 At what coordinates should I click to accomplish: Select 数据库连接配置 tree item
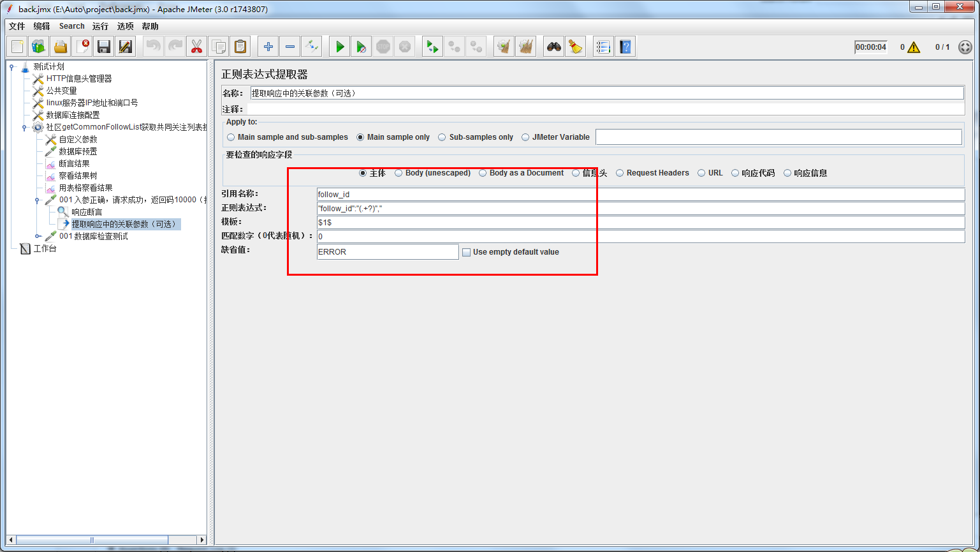point(73,115)
